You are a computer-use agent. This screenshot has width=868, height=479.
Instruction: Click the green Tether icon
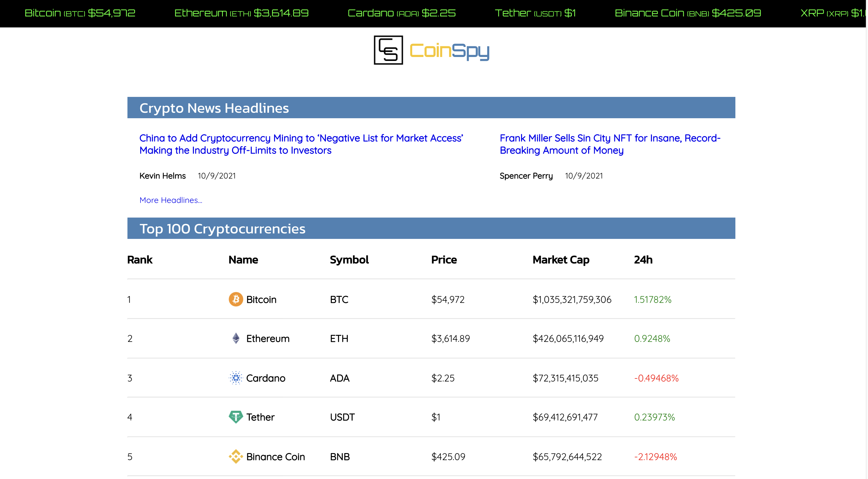pos(236,417)
